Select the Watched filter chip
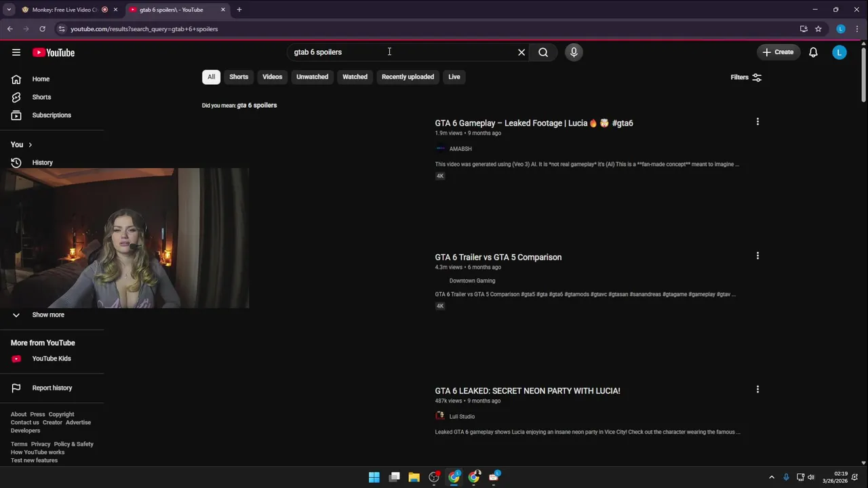 coord(355,77)
